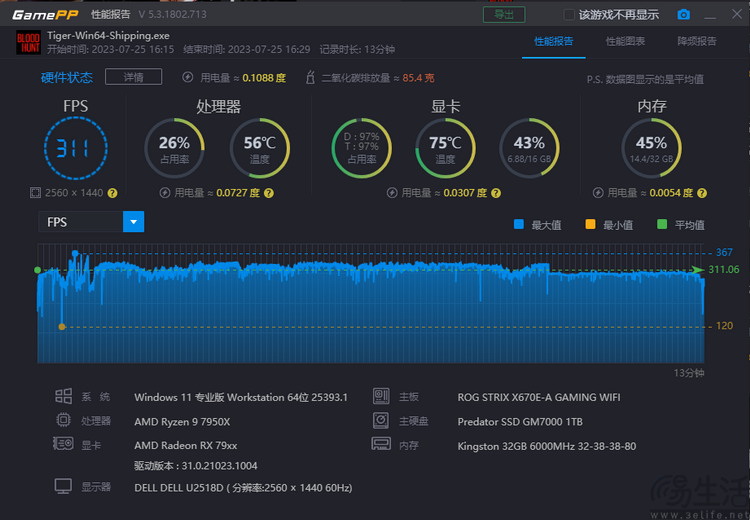Click the power icon under the 显卡 gauges

point(392,193)
